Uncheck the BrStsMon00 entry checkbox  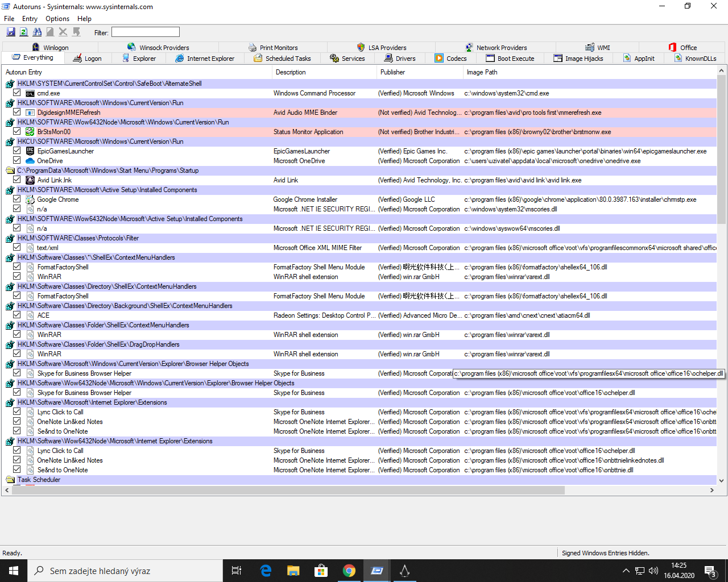17,132
